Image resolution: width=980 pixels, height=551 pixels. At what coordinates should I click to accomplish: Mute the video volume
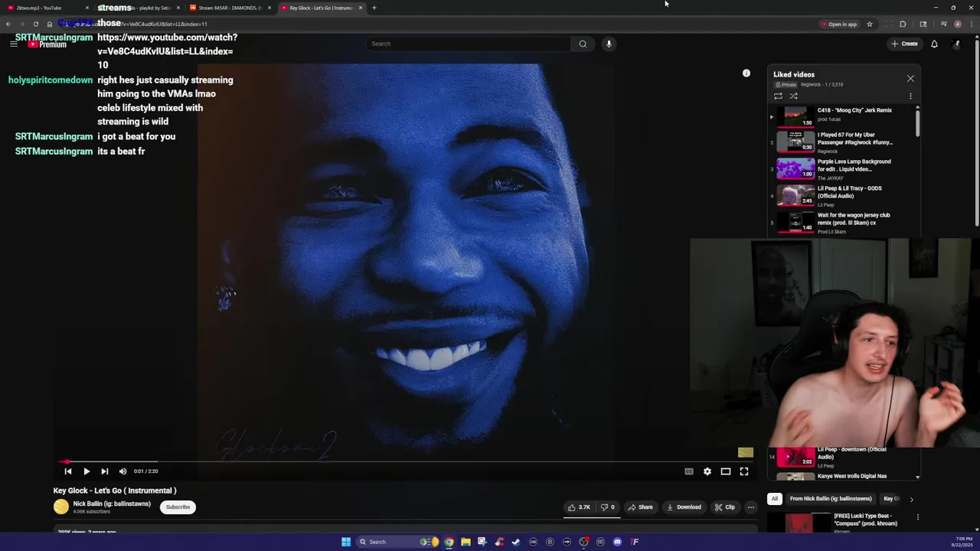pyautogui.click(x=122, y=471)
